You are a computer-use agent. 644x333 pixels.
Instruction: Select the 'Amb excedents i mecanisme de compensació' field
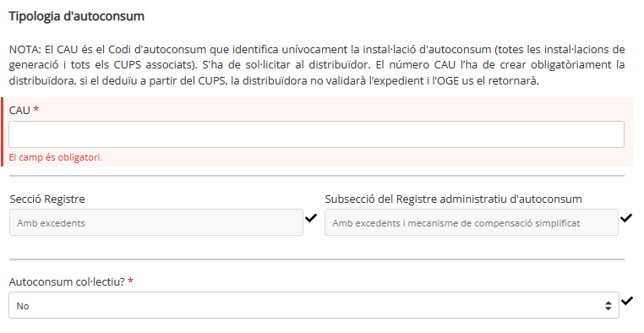point(471,222)
